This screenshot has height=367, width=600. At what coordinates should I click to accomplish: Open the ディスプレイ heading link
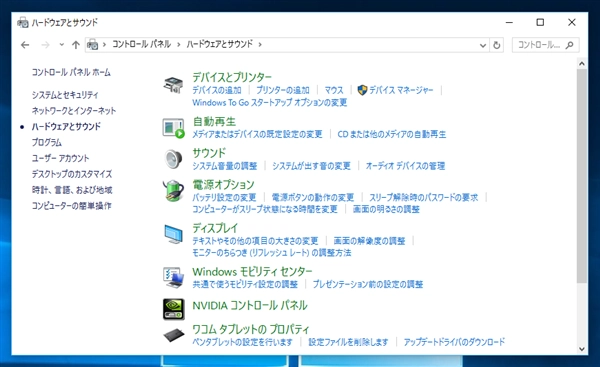point(215,228)
